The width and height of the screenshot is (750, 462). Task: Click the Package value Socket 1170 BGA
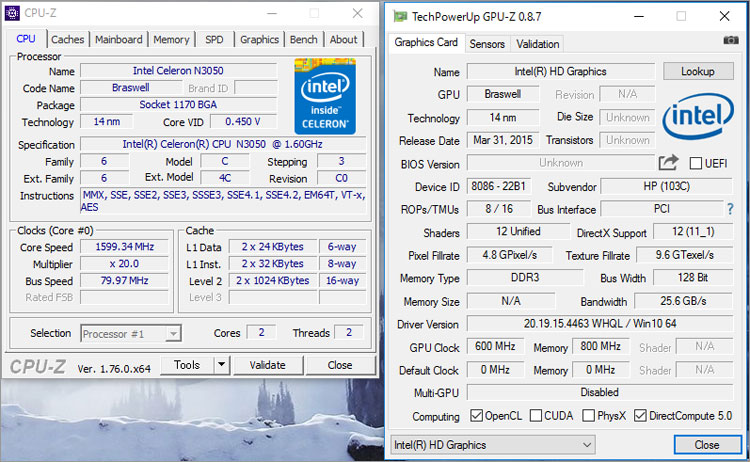[x=178, y=104]
